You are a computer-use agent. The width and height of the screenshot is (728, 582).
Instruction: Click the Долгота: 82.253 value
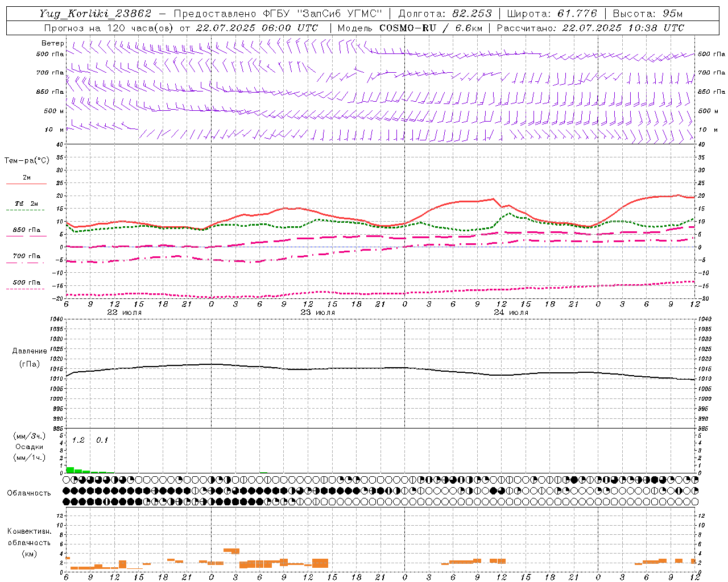[445, 14]
